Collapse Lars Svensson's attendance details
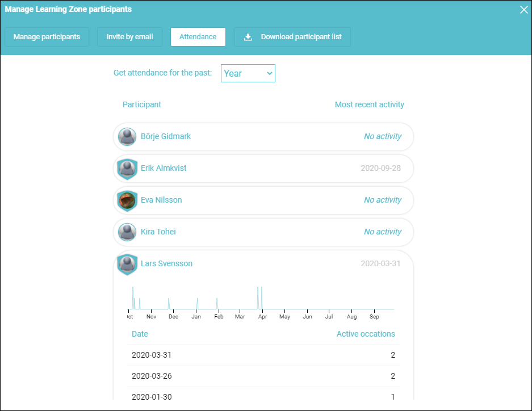The width and height of the screenshot is (532, 411). [263, 264]
